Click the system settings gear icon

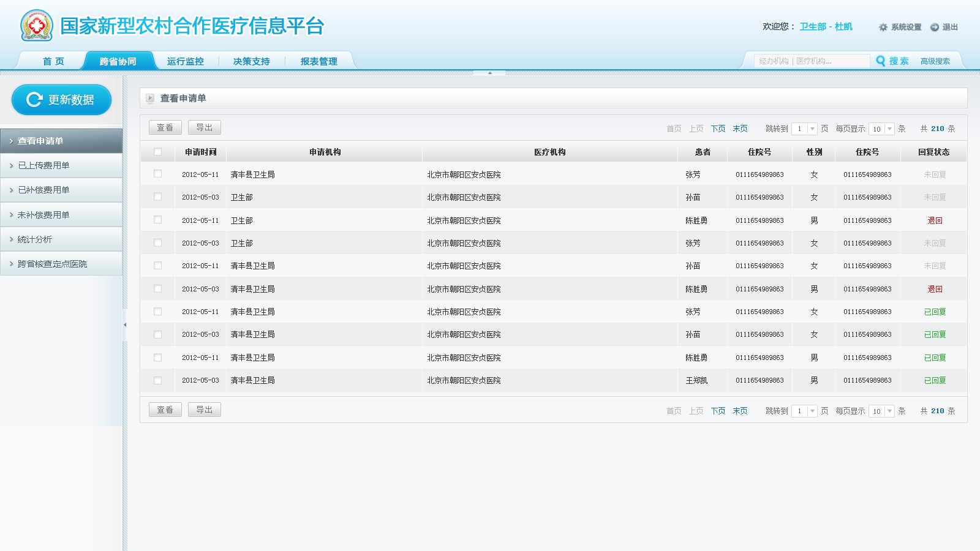[x=883, y=28]
